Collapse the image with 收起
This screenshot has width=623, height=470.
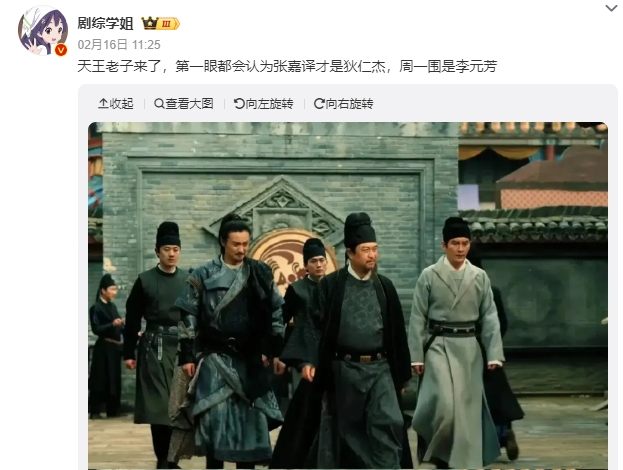(116, 104)
